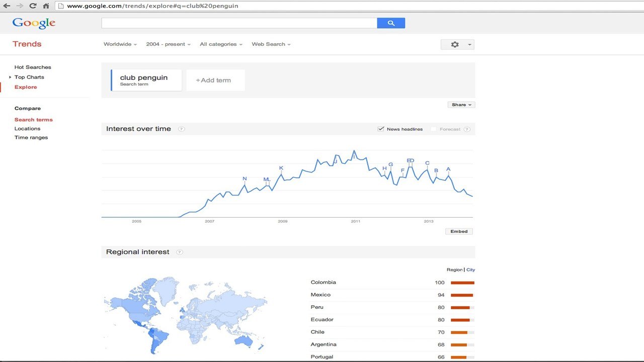Click news marker C on the chart
The height and width of the screenshot is (362, 644).
[x=427, y=163]
